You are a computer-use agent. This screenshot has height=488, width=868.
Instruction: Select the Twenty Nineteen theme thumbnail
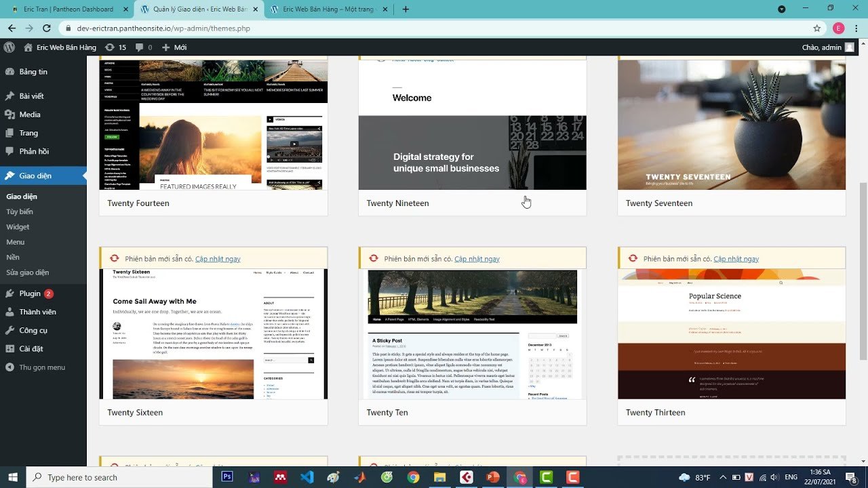[x=473, y=125]
